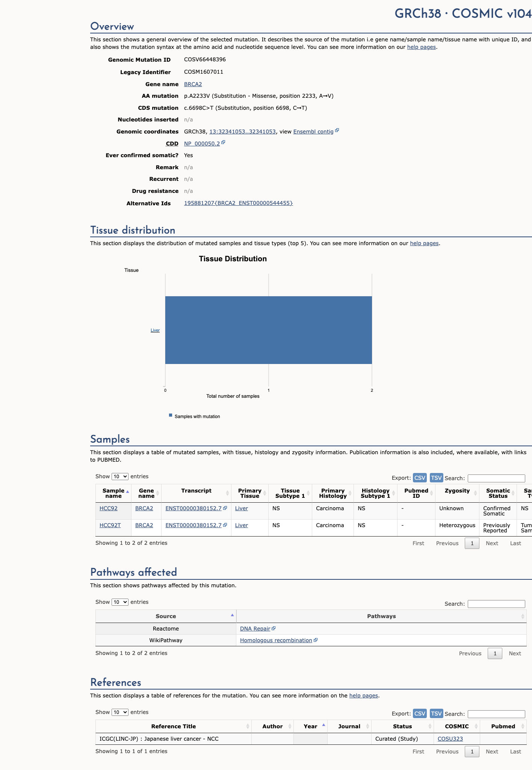Click Last in References table pagination

(515, 752)
